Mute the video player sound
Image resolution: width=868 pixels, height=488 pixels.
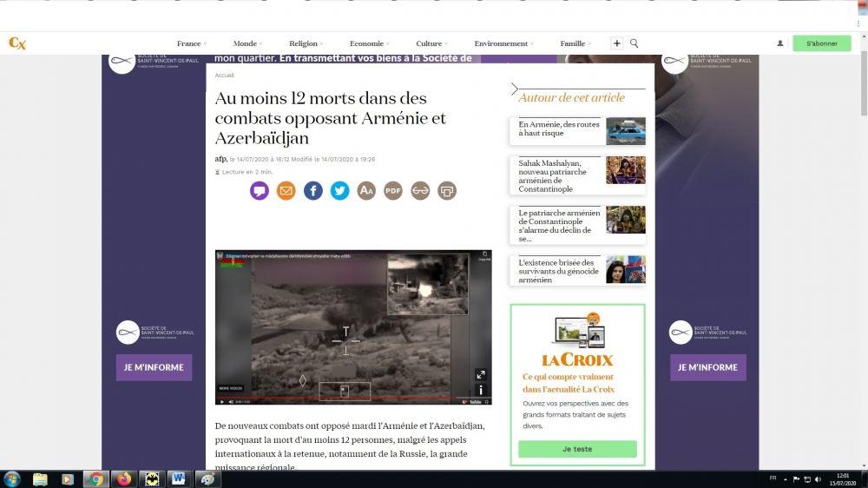pyautogui.click(x=230, y=401)
